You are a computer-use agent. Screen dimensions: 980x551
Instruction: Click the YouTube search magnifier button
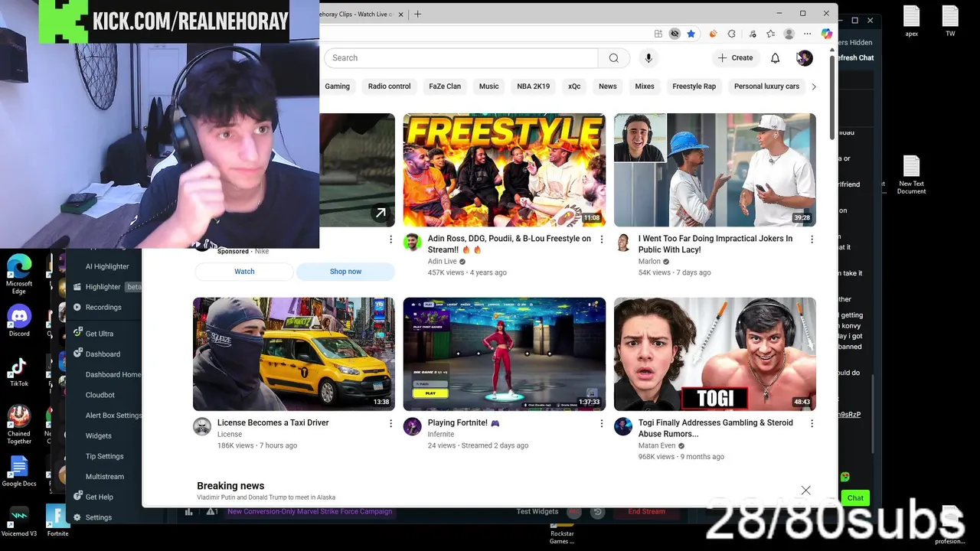click(614, 58)
